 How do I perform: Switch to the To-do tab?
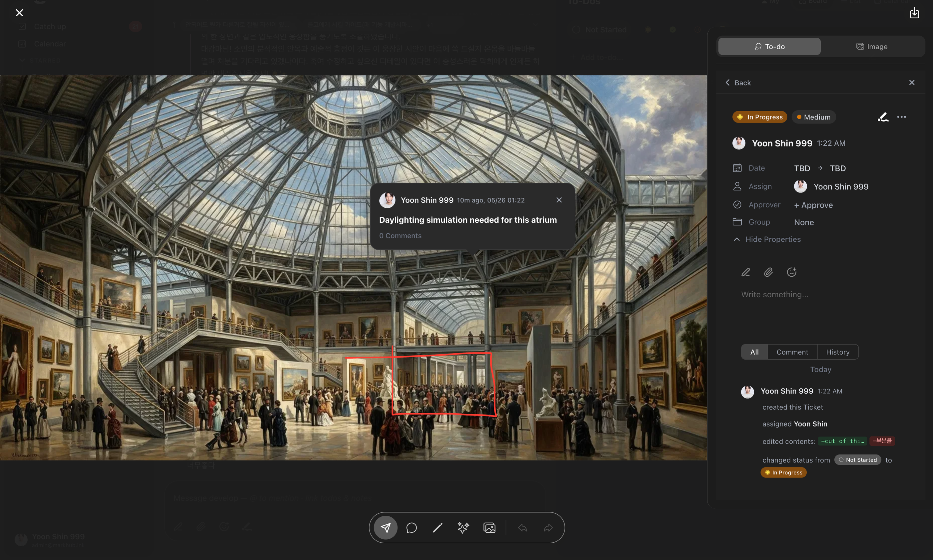click(769, 46)
